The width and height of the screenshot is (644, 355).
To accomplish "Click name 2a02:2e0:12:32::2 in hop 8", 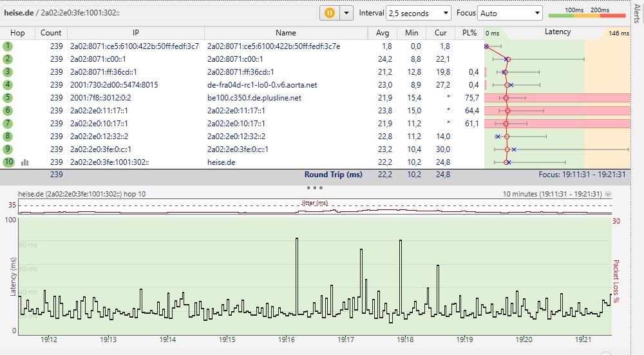I will click(x=236, y=137).
